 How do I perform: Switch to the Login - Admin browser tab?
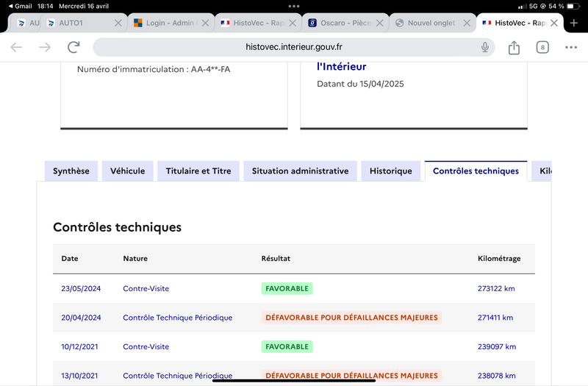[171, 23]
